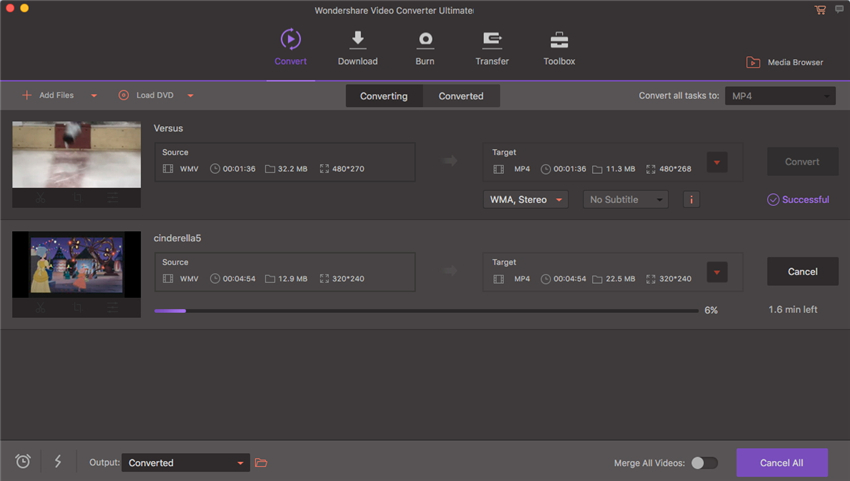The image size is (850, 481).
Task: Toggle high speed conversion lightning icon
Action: pos(58,461)
